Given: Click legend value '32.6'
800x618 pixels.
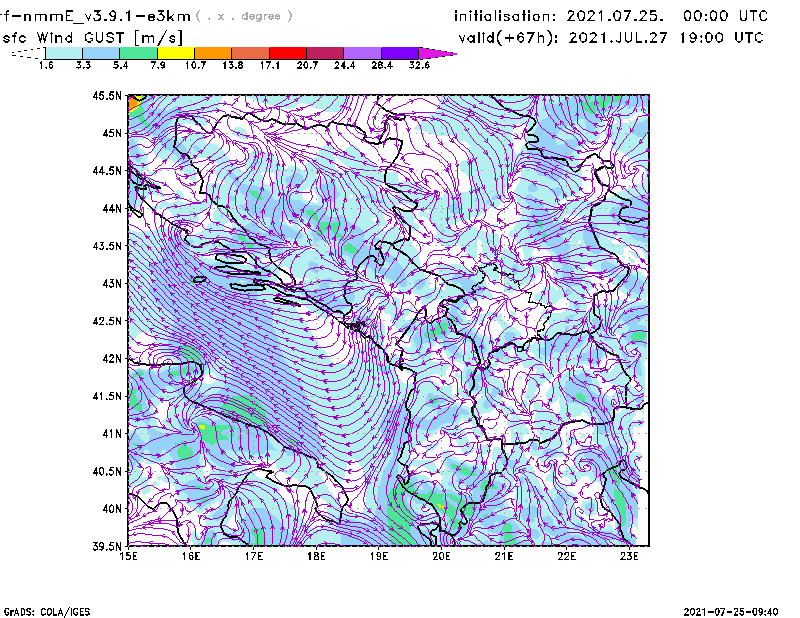Looking at the screenshot, I should pos(419,65).
